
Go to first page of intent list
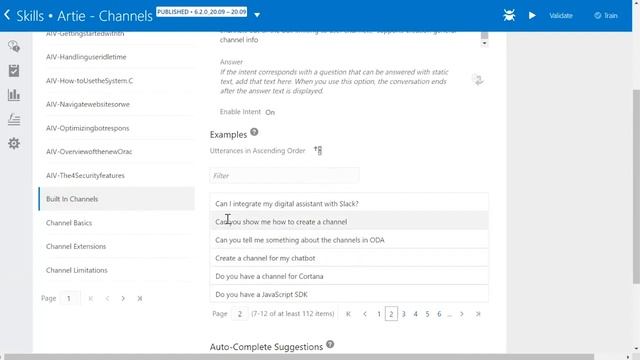point(91,298)
